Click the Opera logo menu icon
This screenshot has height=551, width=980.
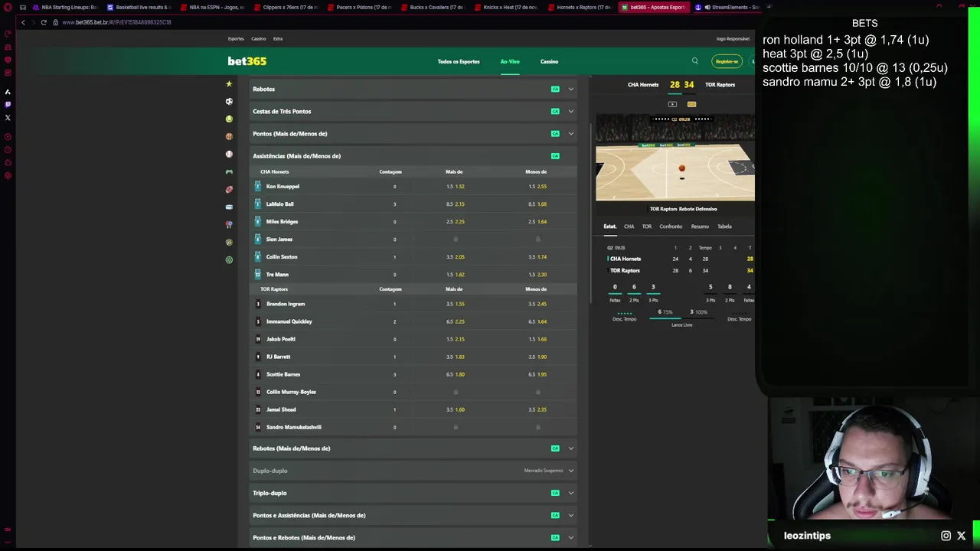8,7
